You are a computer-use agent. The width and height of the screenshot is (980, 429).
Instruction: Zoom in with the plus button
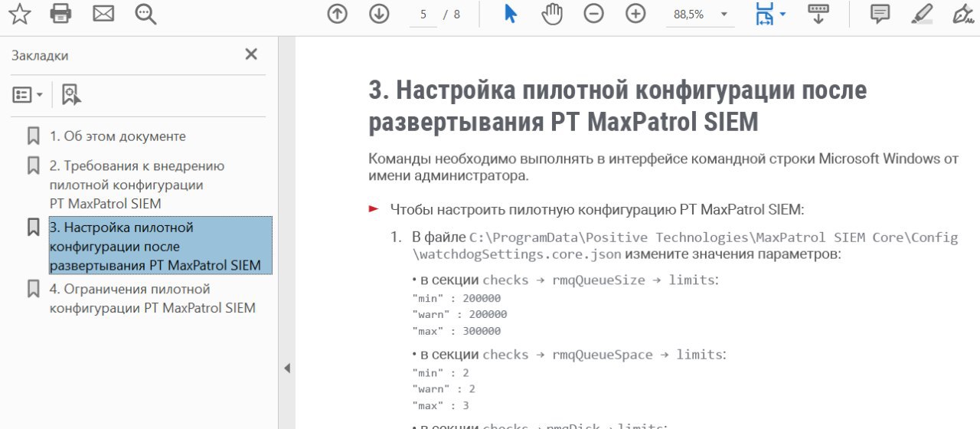635,14
